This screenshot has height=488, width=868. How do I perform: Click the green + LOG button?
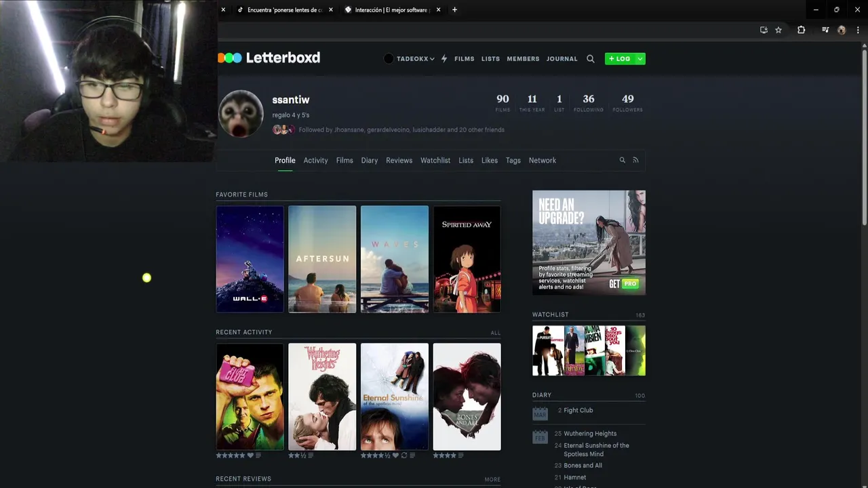tap(620, 59)
